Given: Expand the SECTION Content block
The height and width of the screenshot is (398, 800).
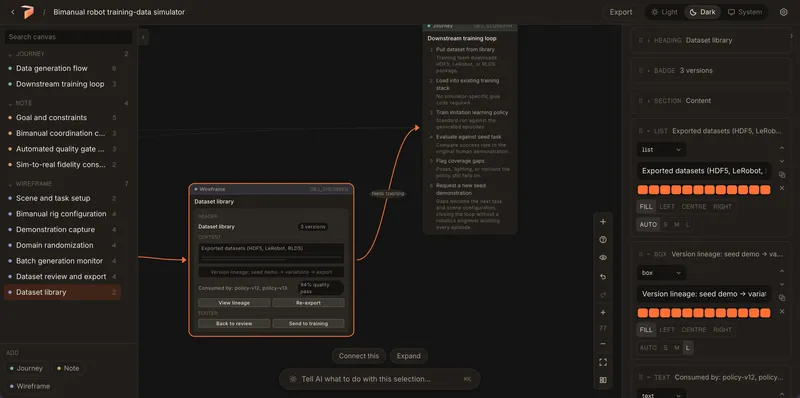Looking at the screenshot, I should pos(649,101).
